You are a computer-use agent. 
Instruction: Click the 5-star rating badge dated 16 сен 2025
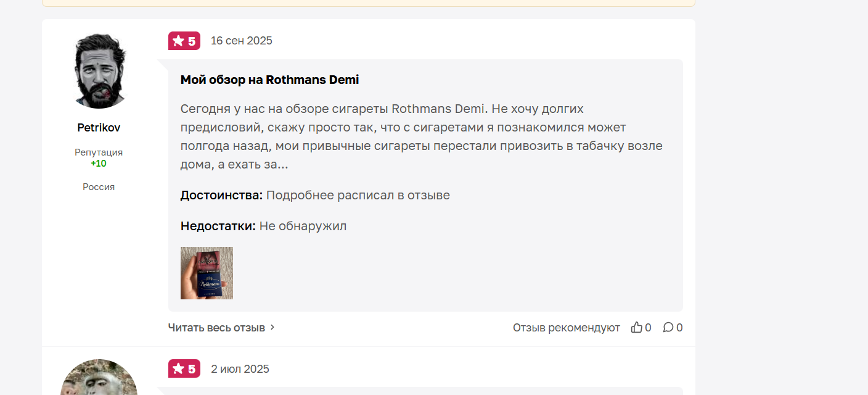click(x=184, y=41)
